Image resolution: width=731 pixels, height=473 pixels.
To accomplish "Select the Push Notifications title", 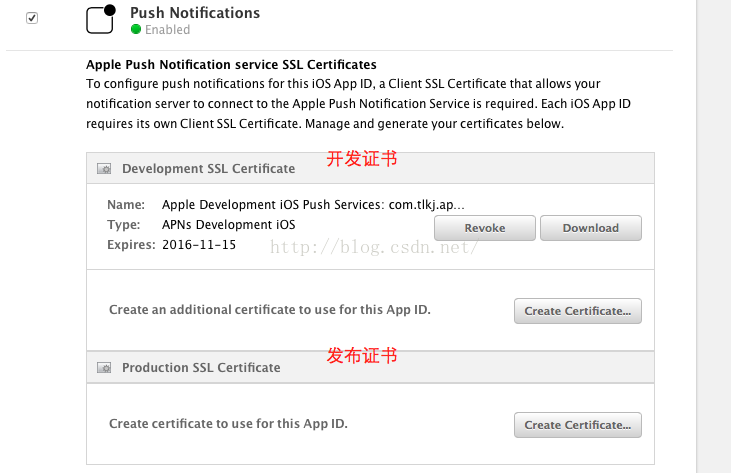I will 195,13.
